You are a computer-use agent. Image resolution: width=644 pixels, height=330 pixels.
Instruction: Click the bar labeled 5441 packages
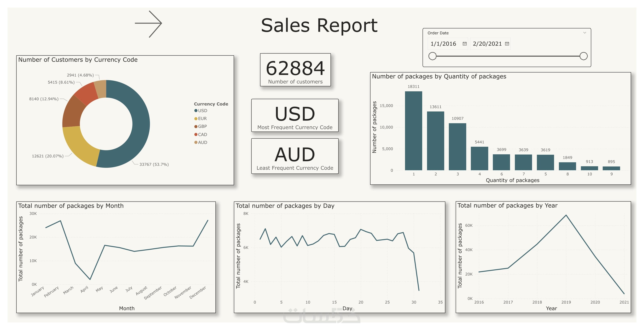click(x=479, y=158)
